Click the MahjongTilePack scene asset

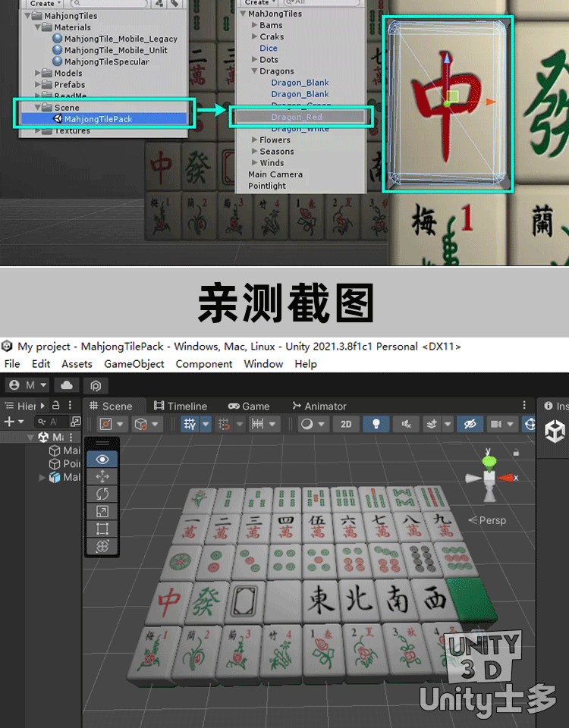pyautogui.click(x=98, y=119)
